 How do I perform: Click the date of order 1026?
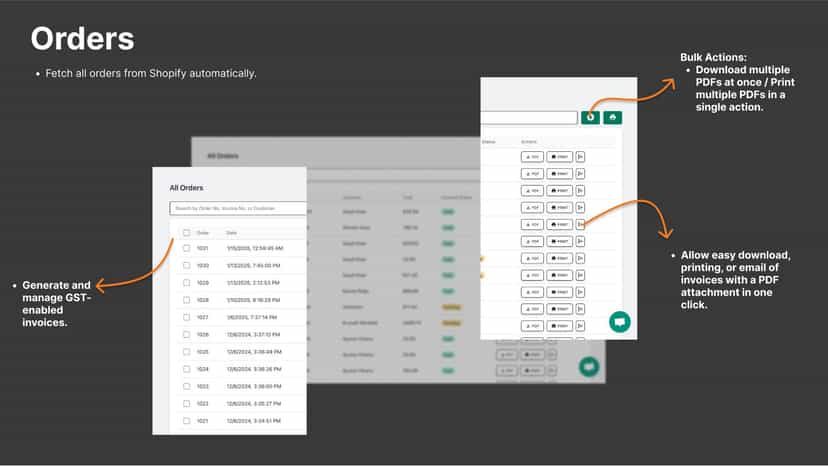253,334
